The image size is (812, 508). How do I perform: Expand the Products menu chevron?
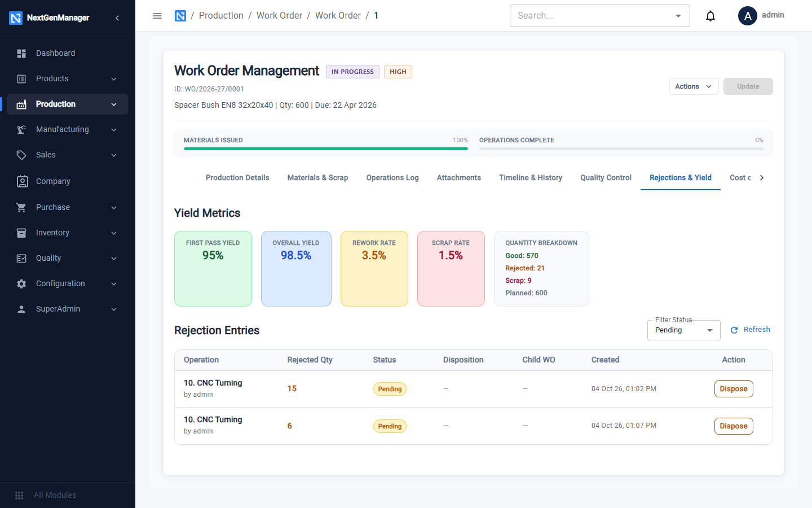tap(114, 79)
